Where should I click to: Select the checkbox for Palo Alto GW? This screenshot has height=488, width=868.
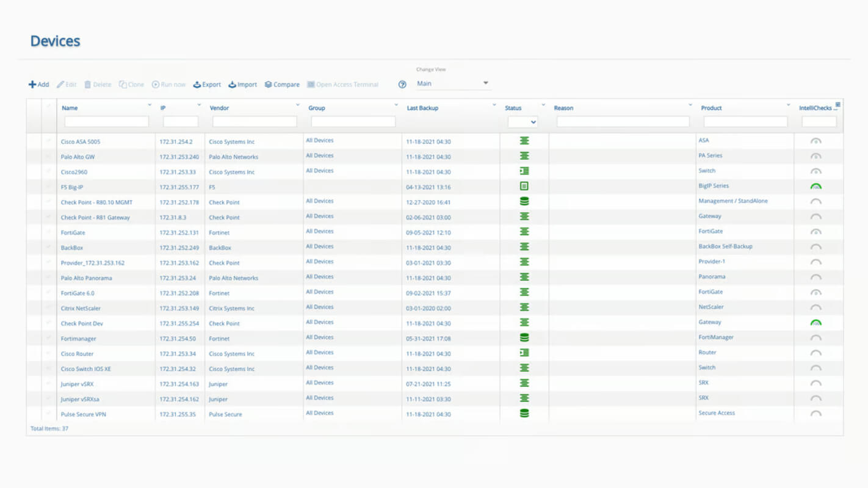tap(49, 156)
